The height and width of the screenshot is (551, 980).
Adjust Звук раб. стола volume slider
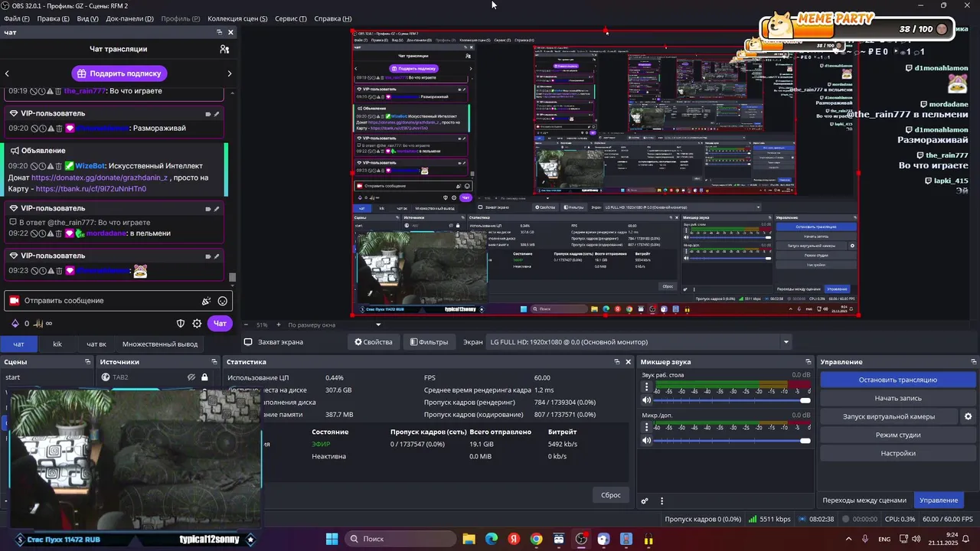pyautogui.click(x=730, y=400)
